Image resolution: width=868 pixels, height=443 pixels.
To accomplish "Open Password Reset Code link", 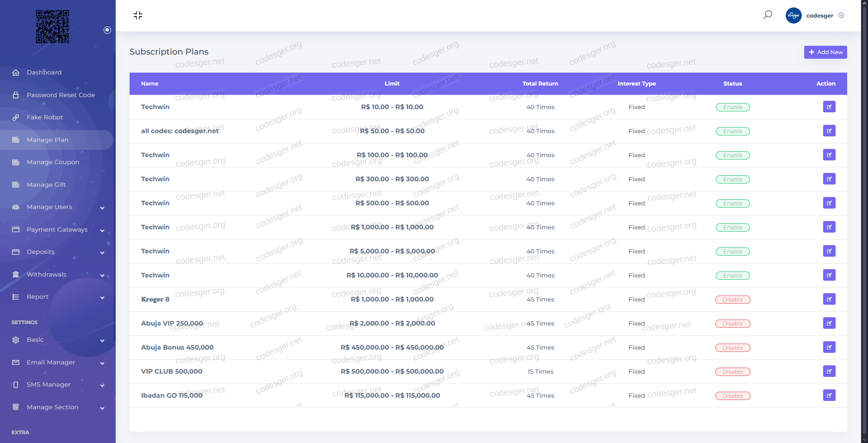I will point(61,95).
